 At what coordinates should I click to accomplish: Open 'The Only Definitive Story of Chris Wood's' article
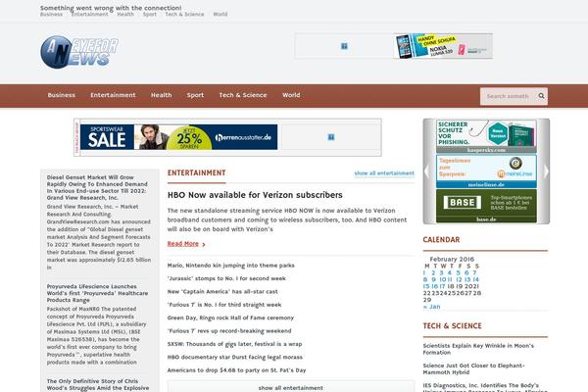click(x=98, y=384)
